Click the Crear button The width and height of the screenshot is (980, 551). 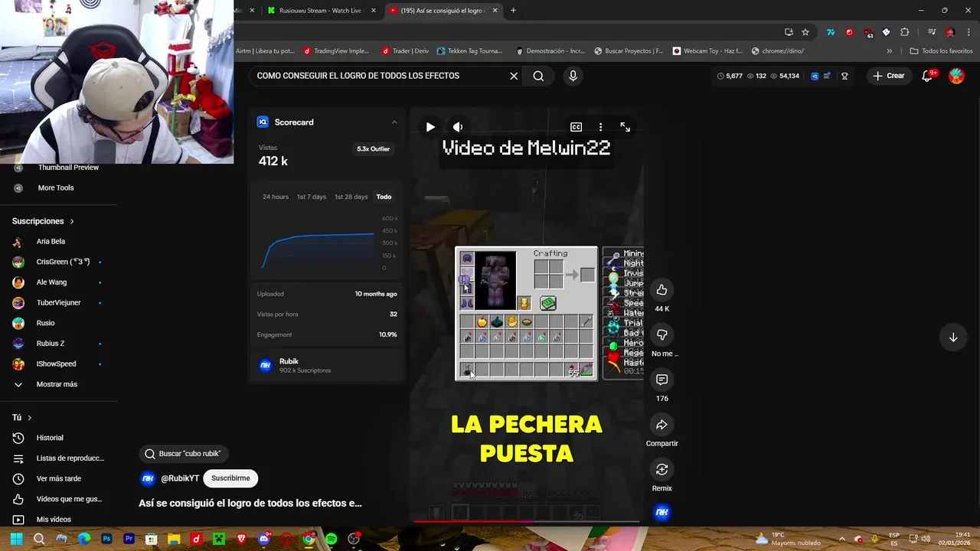pos(889,76)
